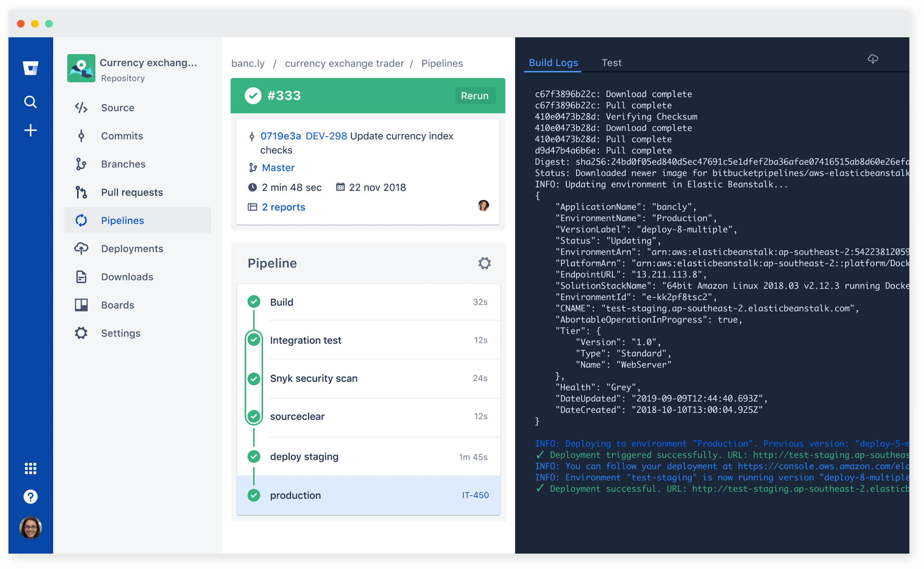
Task: Switch to the Test tab
Action: [x=611, y=63]
